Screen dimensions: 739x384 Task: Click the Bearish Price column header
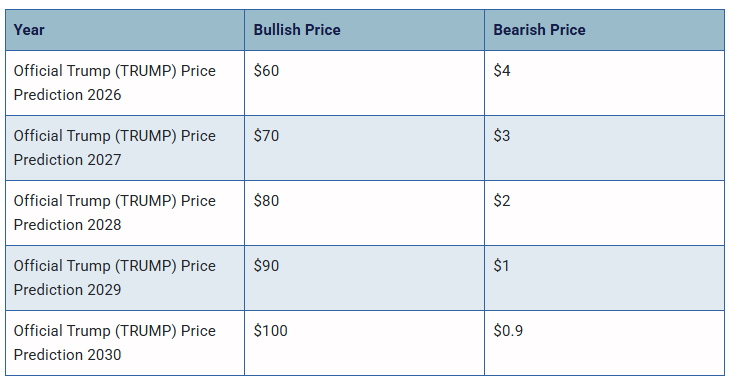(x=605, y=30)
